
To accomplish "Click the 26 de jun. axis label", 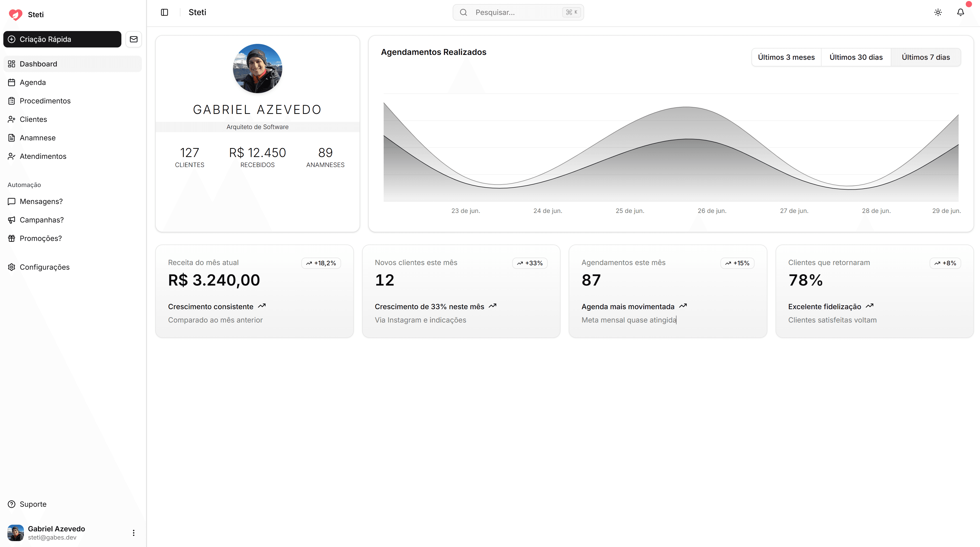I will click(712, 211).
